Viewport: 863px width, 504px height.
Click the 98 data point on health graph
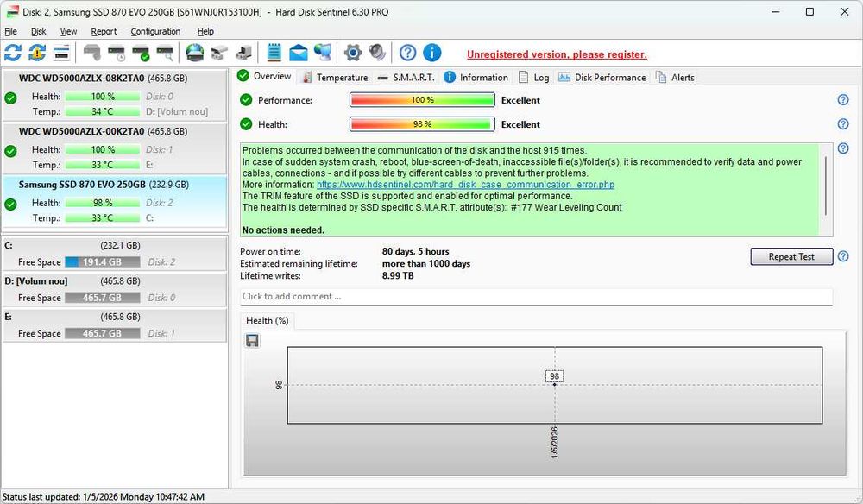554,384
